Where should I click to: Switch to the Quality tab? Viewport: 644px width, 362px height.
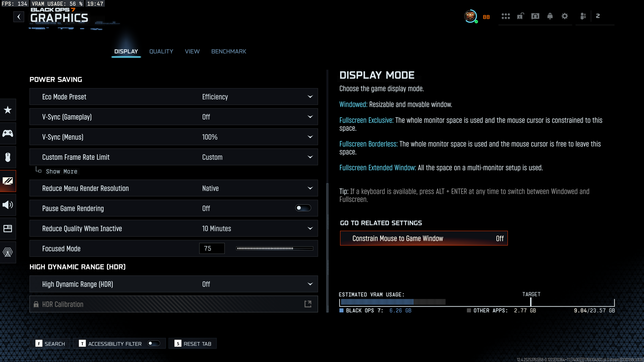pyautogui.click(x=161, y=51)
